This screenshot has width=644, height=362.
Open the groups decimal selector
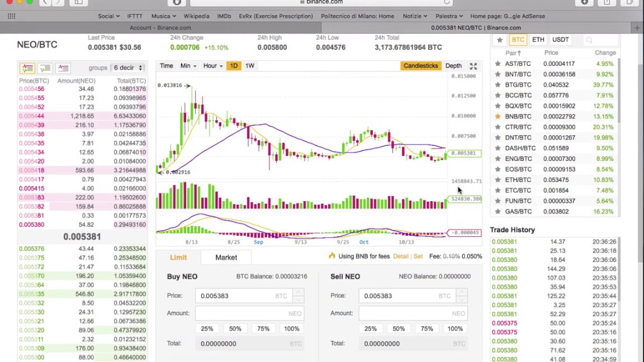[x=128, y=68]
